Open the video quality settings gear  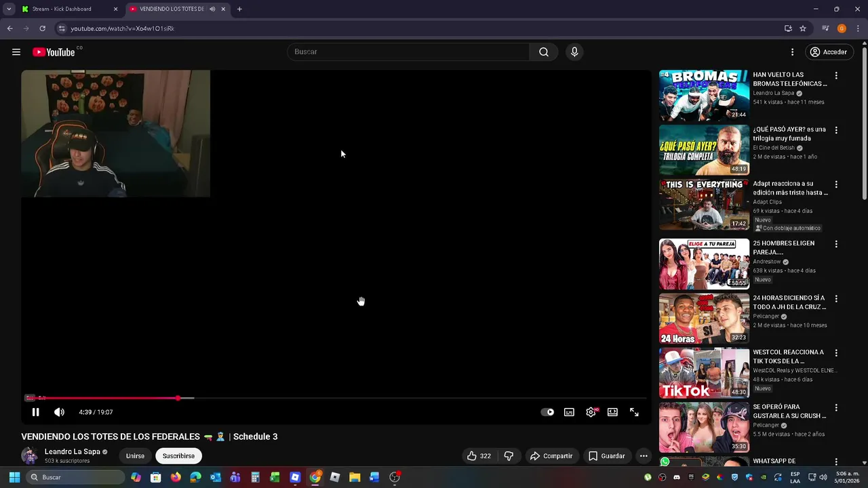(x=591, y=412)
